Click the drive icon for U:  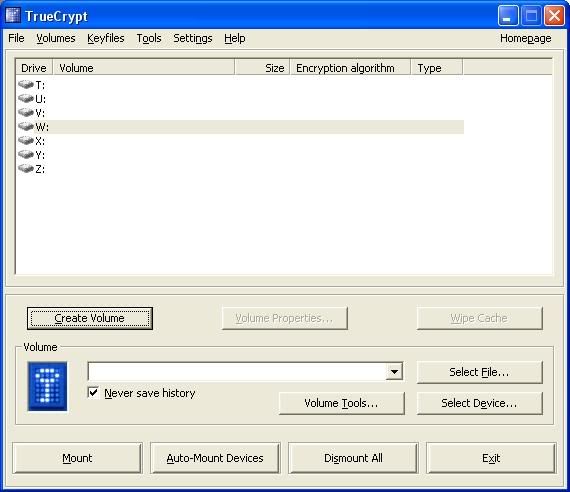[x=26, y=98]
